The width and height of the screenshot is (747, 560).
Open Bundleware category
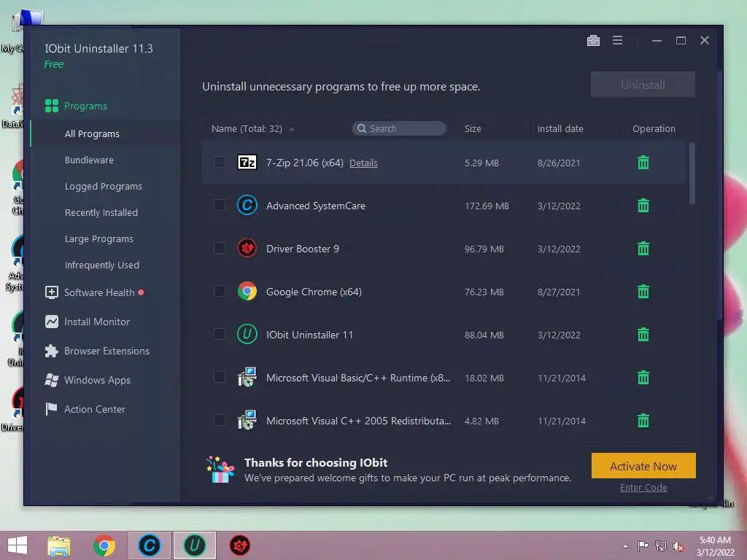pos(89,160)
